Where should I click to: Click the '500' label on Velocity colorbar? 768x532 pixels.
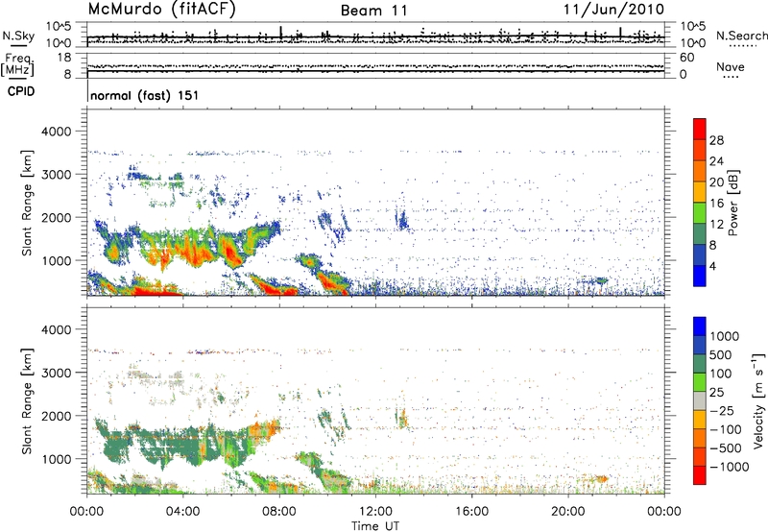tap(721, 355)
